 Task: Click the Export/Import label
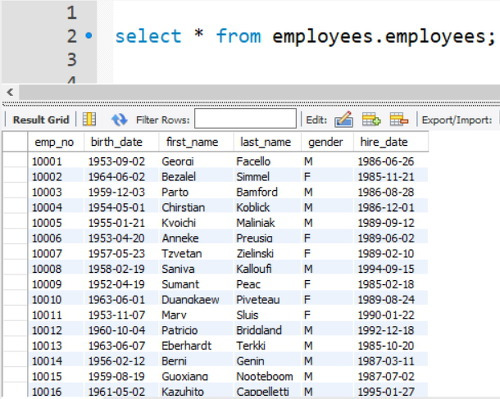457,120
